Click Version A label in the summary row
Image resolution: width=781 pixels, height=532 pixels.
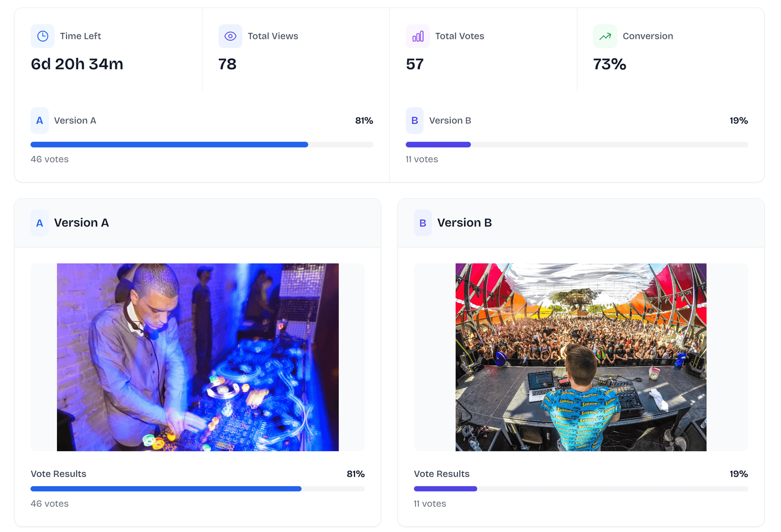tap(75, 121)
